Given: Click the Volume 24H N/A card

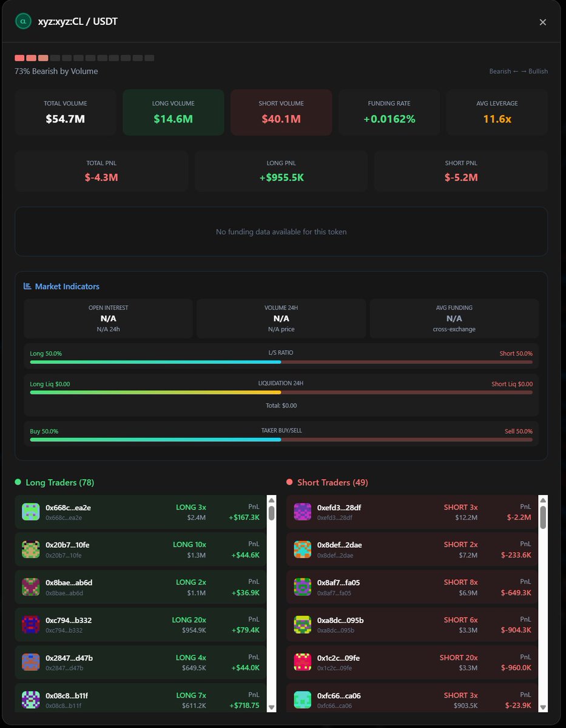Looking at the screenshot, I should coord(281,318).
